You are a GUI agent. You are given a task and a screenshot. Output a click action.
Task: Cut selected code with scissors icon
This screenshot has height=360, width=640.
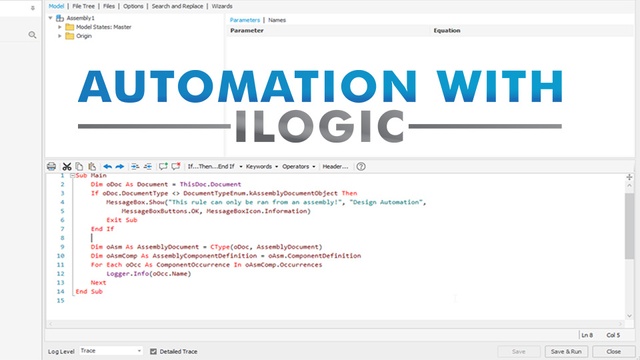click(67, 167)
